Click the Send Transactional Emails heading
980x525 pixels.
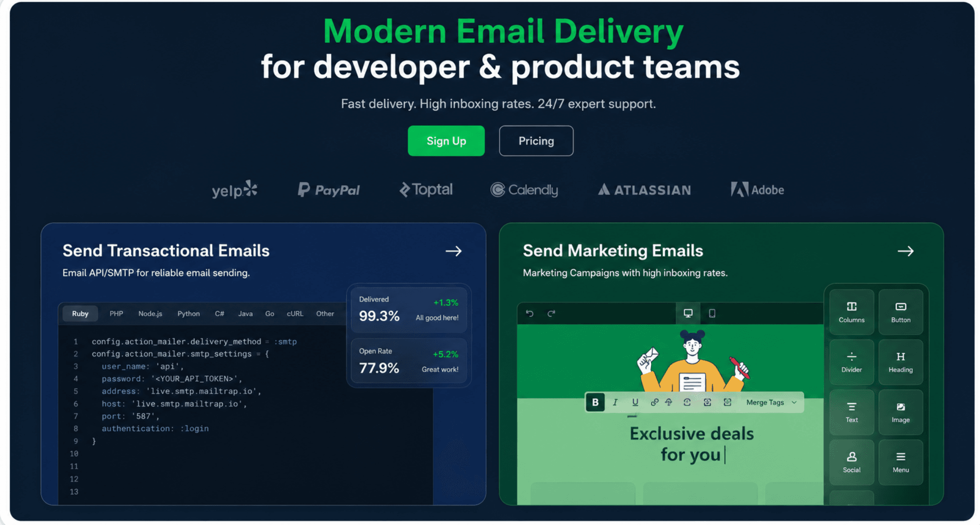click(x=166, y=250)
